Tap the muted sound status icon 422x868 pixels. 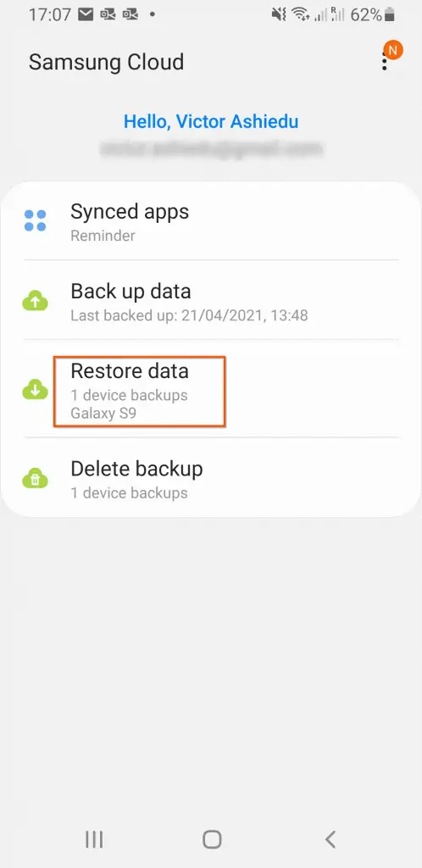(280, 15)
